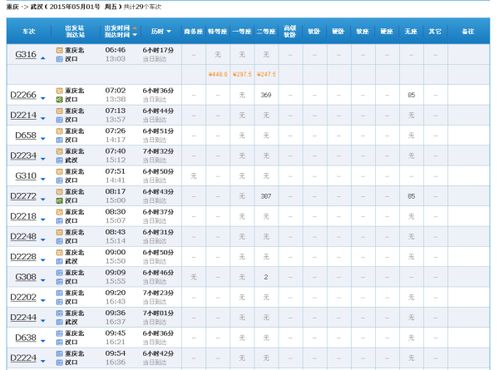
Task: Click D2214 origin station icon
Action: (x=59, y=111)
